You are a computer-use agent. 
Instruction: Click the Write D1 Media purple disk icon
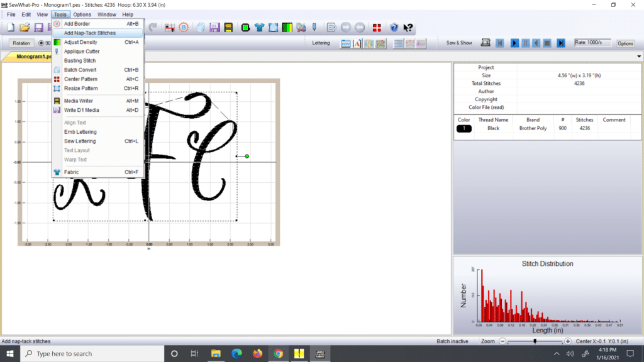coord(214,28)
